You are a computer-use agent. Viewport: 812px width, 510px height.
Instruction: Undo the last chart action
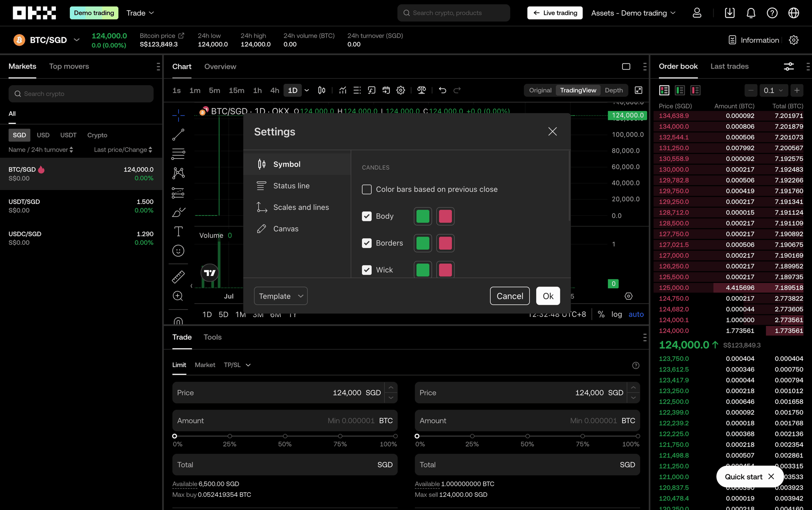pos(442,90)
